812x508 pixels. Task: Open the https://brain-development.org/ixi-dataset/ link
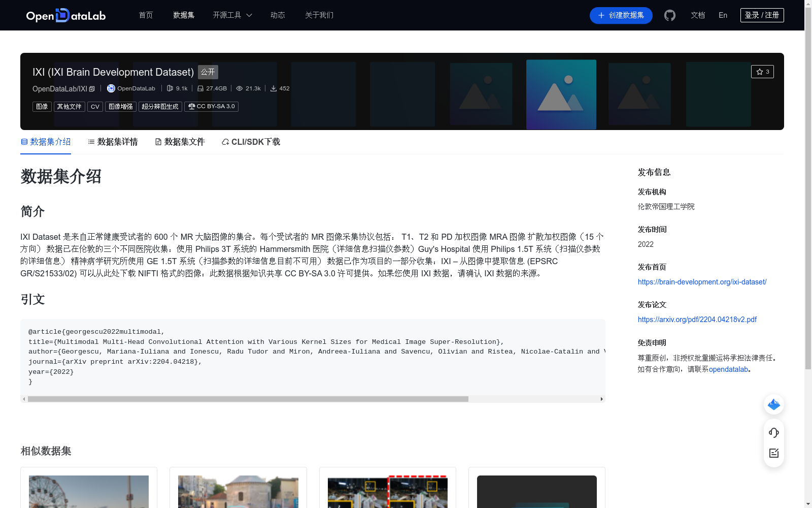coord(702,282)
